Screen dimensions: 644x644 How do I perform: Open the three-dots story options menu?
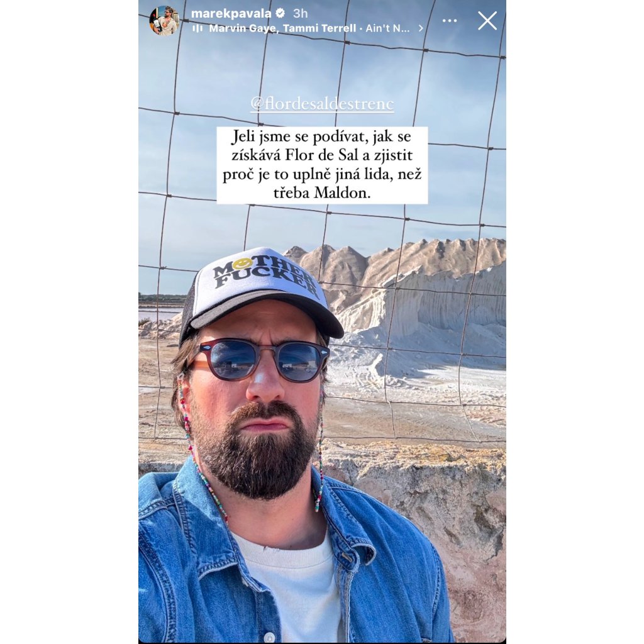pos(450,21)
